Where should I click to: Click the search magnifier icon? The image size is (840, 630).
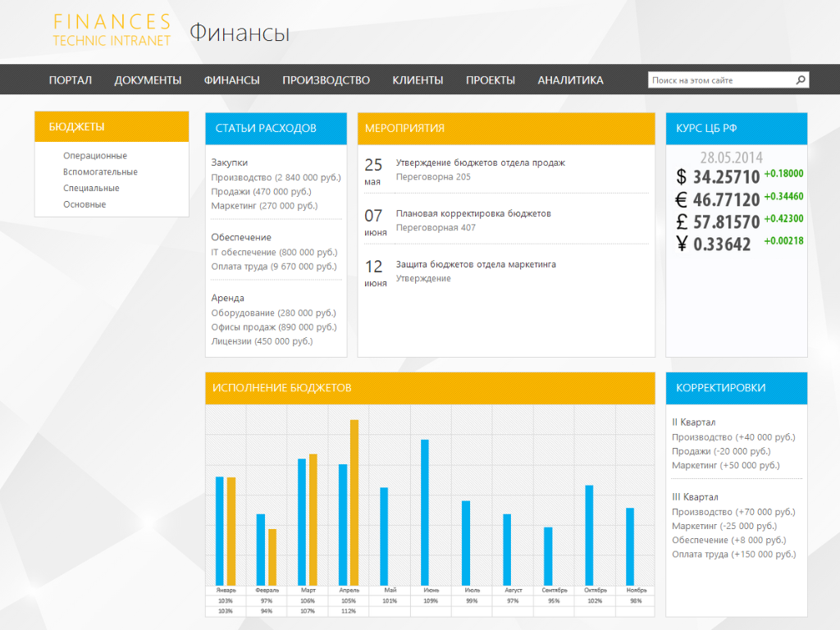click(x=801, y=80)
